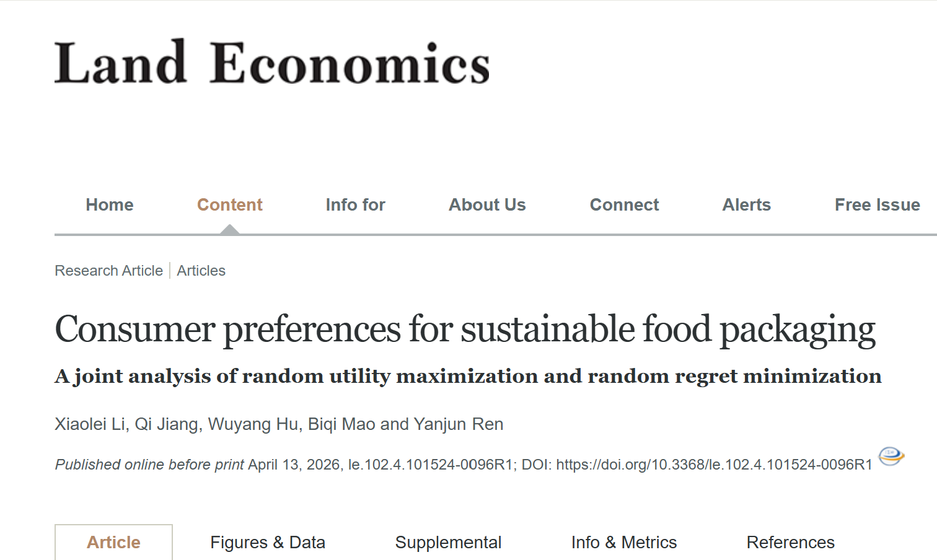The image size is (937, 560).
Task: Switch to the Figures & Data tab
Action: coord(268,543)
